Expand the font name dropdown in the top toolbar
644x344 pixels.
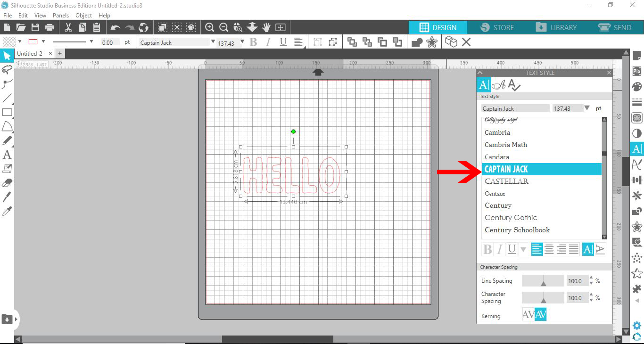[213, 42]
